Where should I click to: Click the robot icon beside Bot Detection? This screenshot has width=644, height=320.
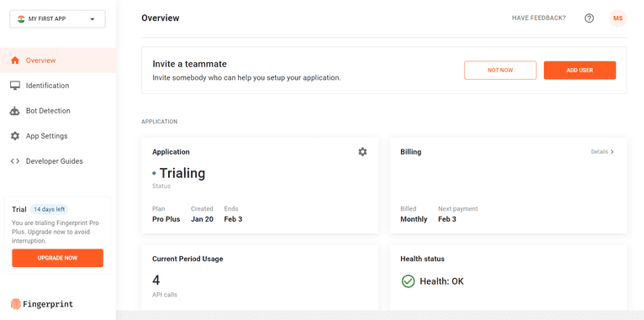pyautogui.click(x=15, y=111)
